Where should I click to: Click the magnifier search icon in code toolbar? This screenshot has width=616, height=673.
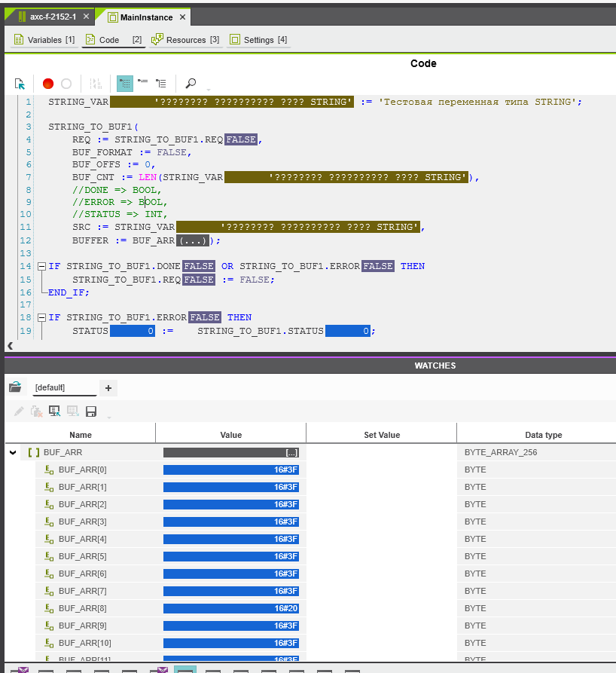(191, 84)
